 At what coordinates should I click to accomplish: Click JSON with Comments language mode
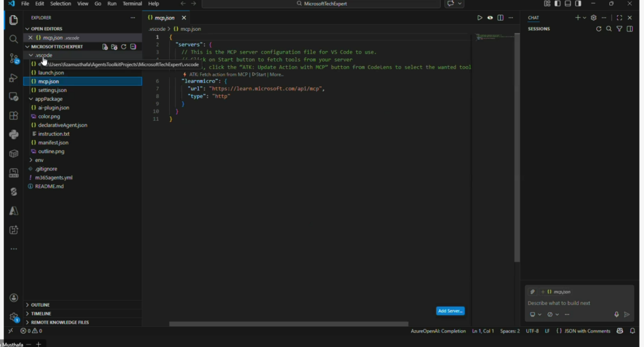click(x=586, y=331)
